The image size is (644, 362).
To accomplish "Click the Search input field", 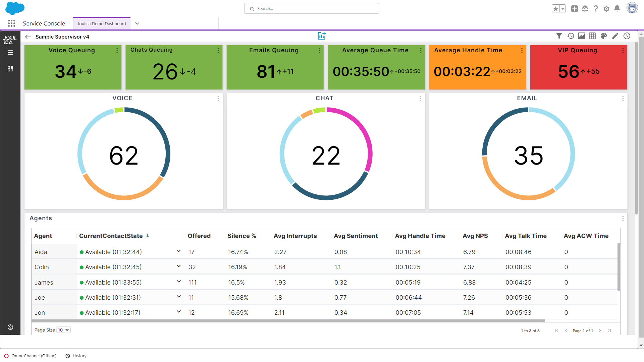I will coord(312,8).
